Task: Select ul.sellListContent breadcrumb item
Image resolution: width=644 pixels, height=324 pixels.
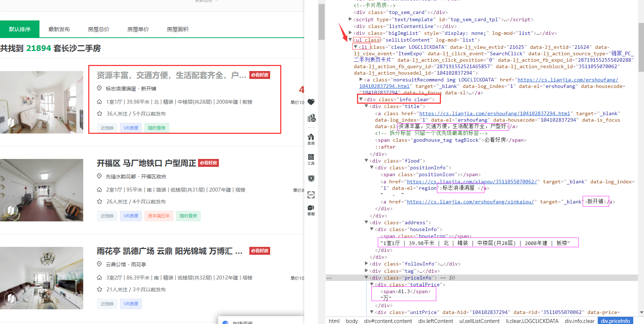Action: pyautogui.click(x=479, y=321)
